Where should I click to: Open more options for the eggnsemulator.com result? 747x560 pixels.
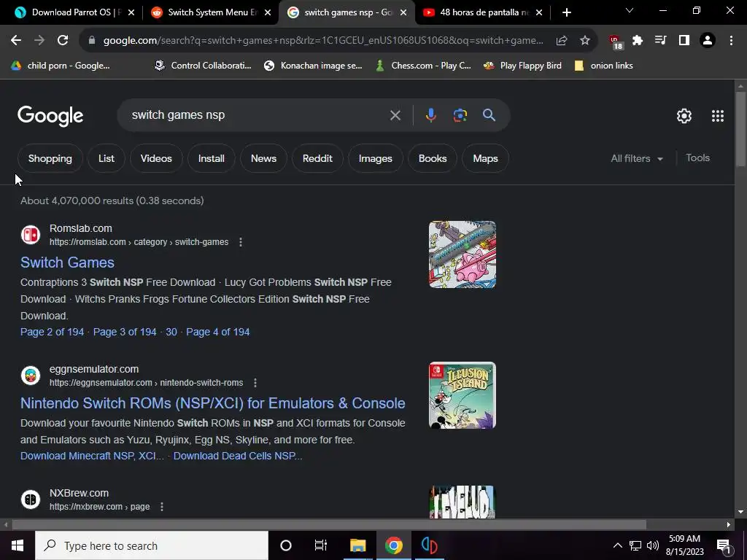pos(255,383)
